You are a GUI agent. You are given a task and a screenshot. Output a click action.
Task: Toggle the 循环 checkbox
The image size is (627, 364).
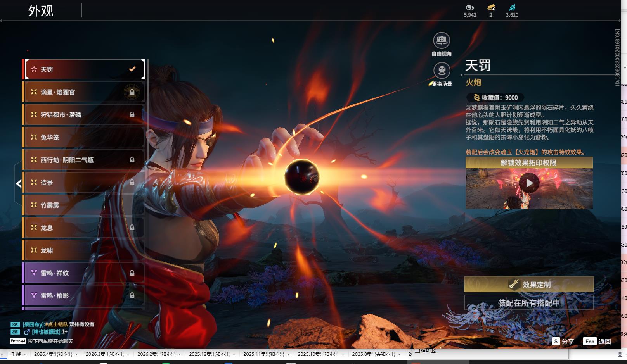tap(417, 351)
